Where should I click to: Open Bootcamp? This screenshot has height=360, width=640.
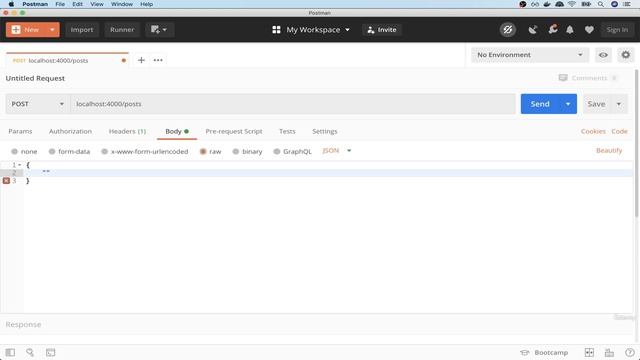pyautogui.click(x=544, y=353)
